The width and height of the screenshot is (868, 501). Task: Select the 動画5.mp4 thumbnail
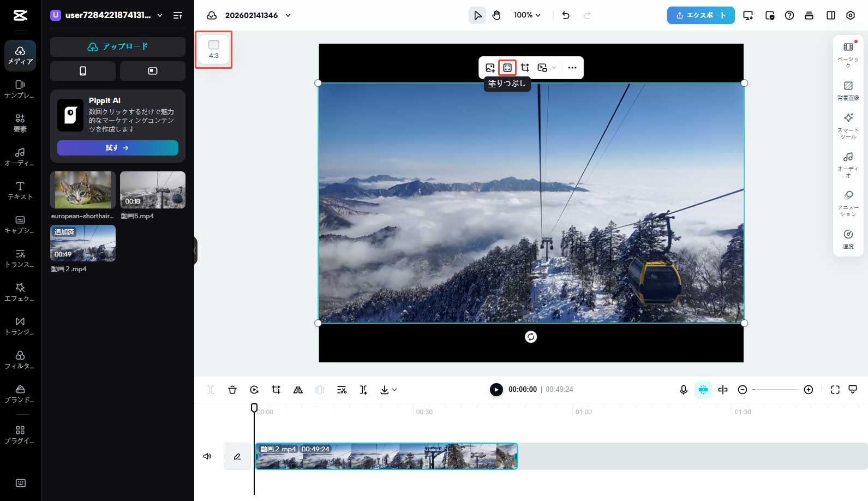click(x=153, y=190)
